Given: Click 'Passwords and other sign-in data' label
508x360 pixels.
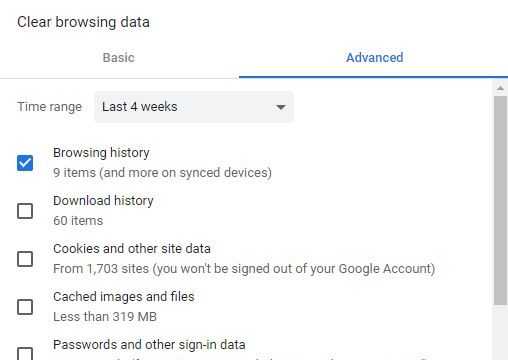Looking at the screenshot, I should 149,345.
